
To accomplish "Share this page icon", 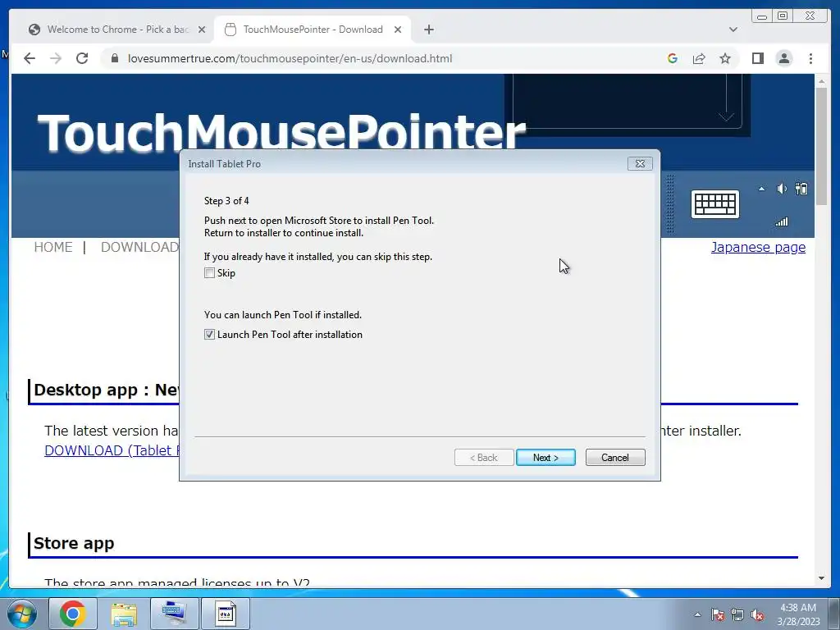I will 699,58.
